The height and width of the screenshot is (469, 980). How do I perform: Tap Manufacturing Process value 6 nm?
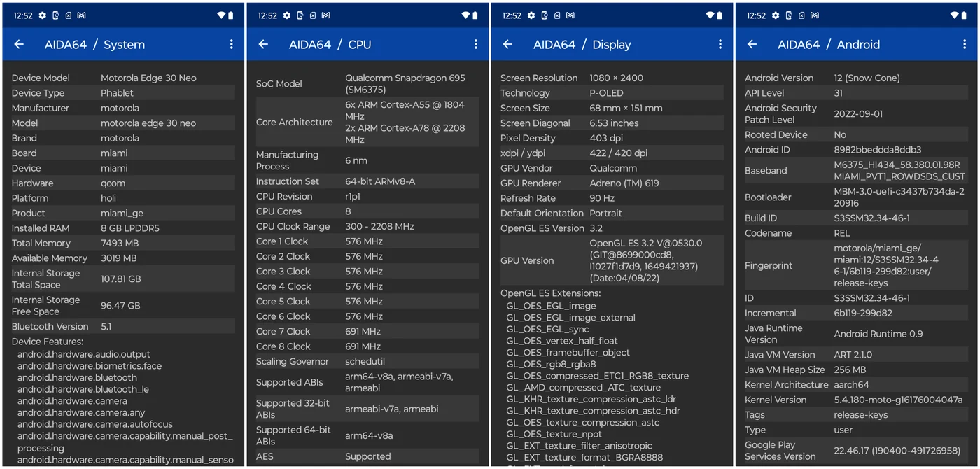tap(356, 160)
